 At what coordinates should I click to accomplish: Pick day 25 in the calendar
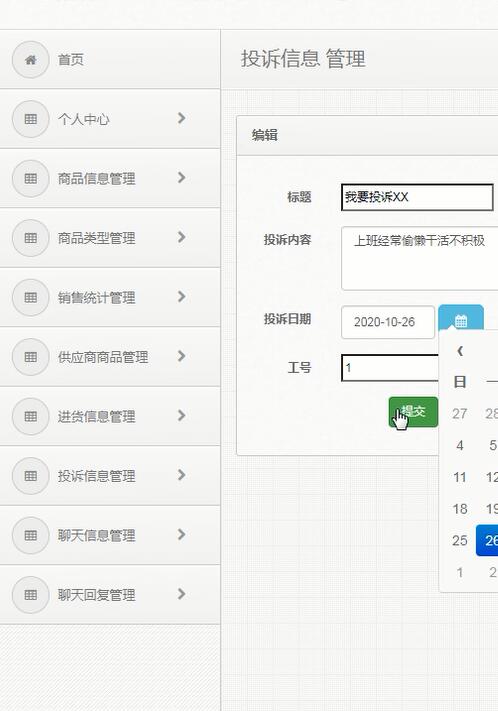pos(459,540)
